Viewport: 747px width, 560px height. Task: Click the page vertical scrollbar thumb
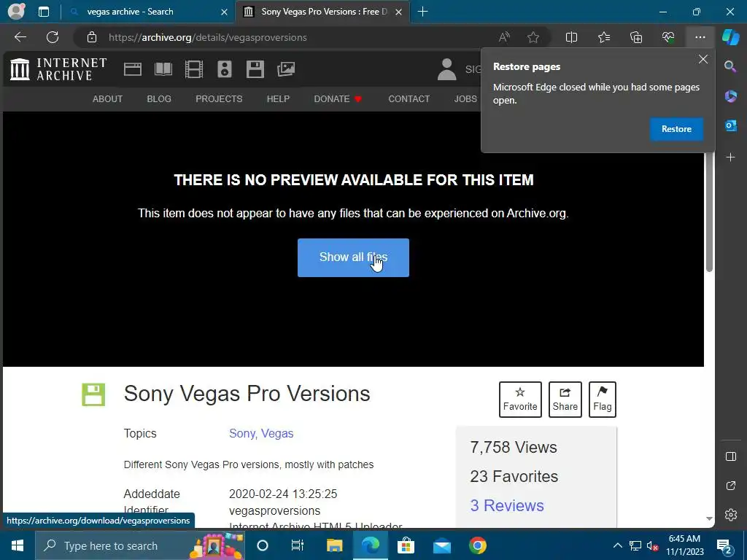(709, 209)
